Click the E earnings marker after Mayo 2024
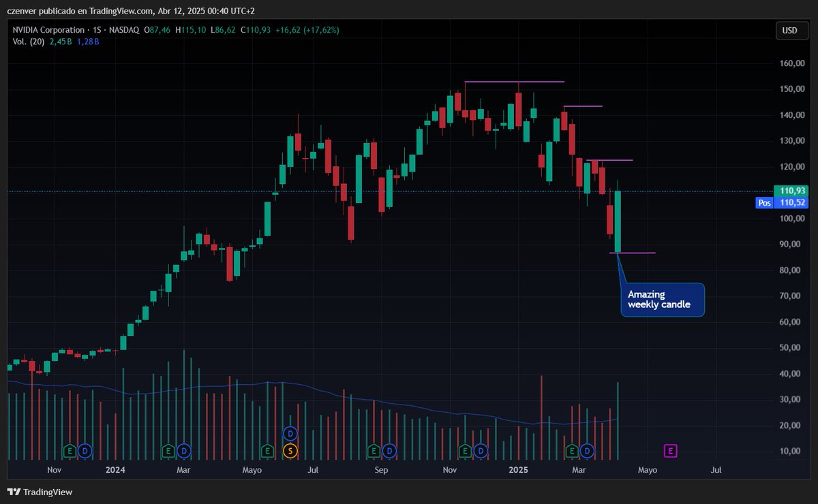This screenshot has width=818, height=504. [268, 450]
